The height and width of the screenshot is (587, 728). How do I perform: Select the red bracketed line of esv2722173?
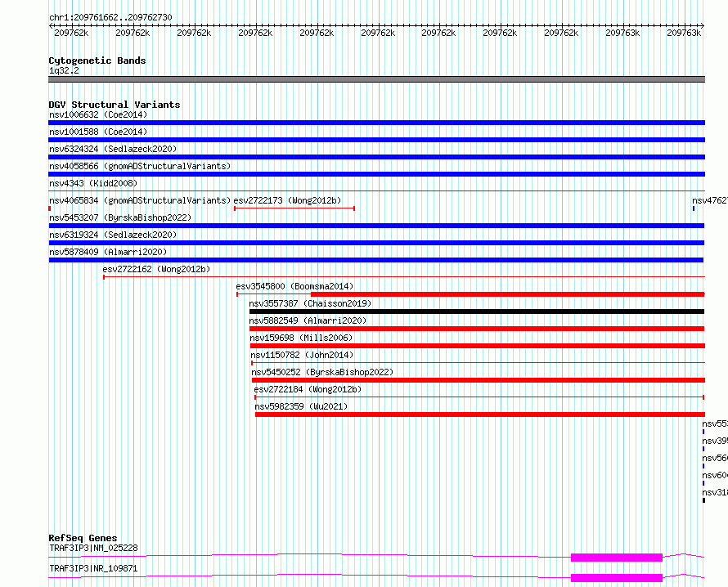(x=294, y=208)
